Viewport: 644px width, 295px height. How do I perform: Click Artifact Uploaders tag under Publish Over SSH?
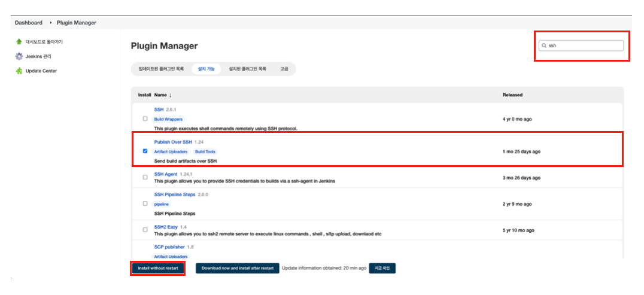tap(171, 151)
